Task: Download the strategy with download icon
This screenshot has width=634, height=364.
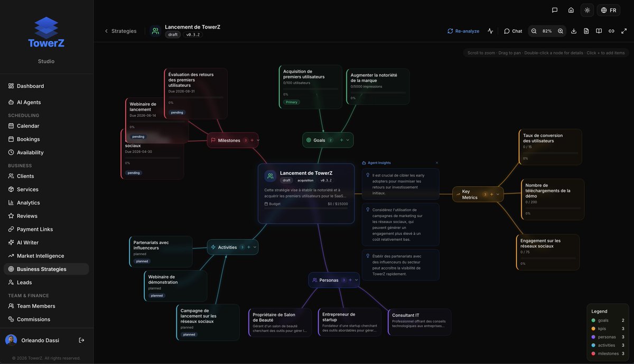Action: click(x=574, y=31)
